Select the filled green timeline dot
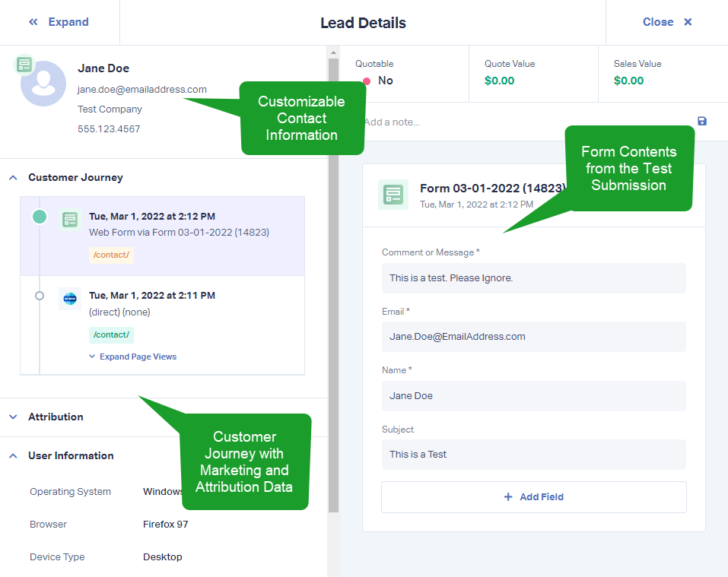 point(40,217)
